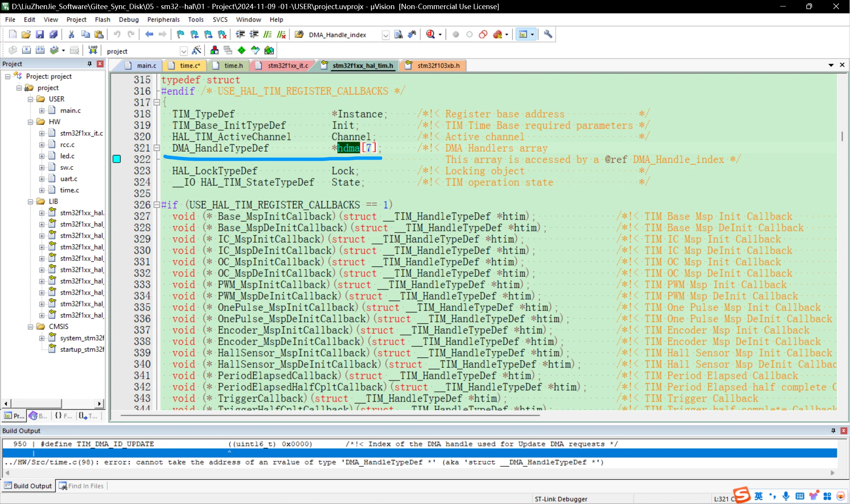
Task: Insert a bookmark with the flag icon
Action: 181,35
